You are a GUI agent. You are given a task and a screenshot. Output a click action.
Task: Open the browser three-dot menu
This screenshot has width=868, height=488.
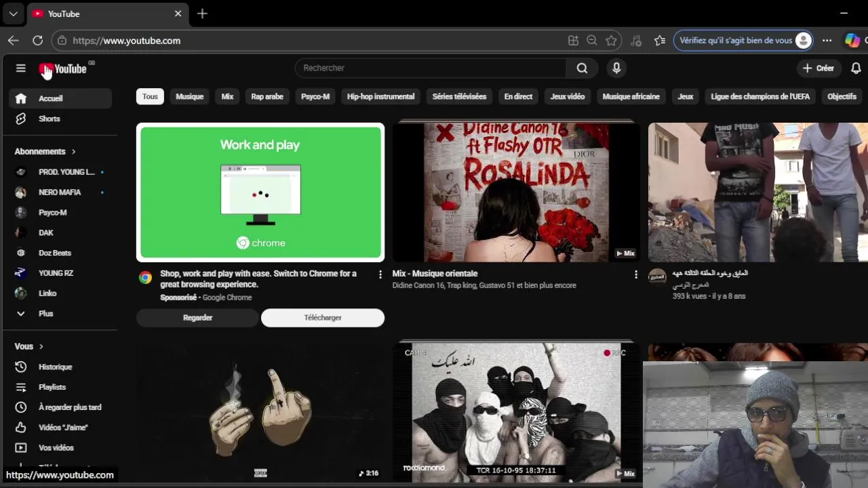(827, 41)
